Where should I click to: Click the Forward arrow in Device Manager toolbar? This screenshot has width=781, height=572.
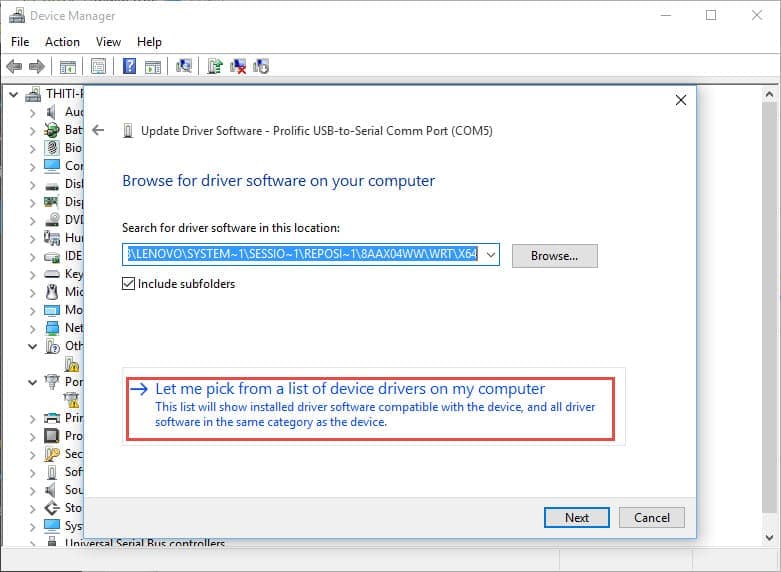(x=37, y=67)
